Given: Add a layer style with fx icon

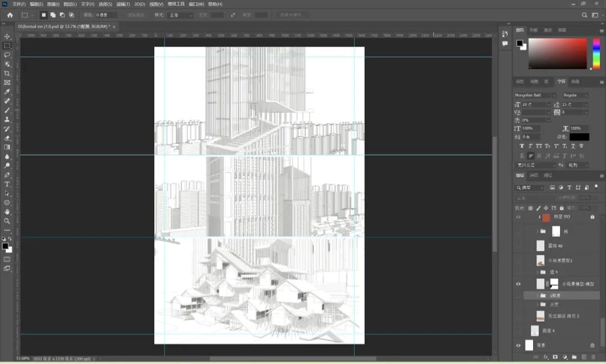Looking at the screenshot, I should click(546, 357).
